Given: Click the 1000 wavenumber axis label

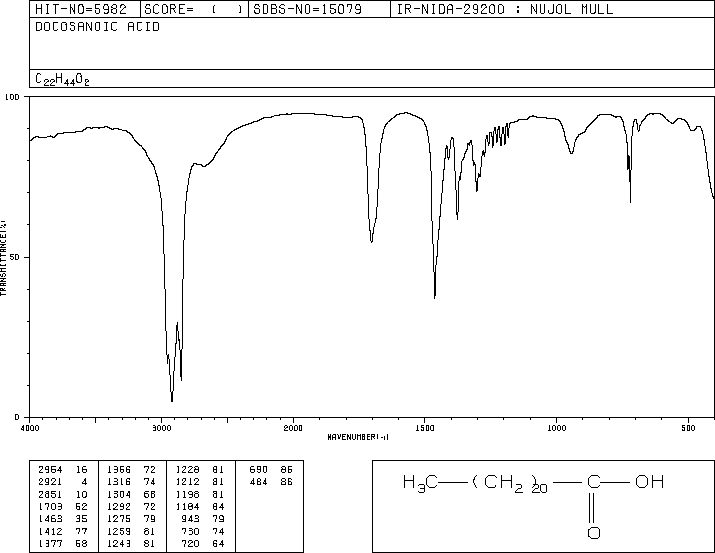Looking at the screenshot, I should [x=556, y=428].
